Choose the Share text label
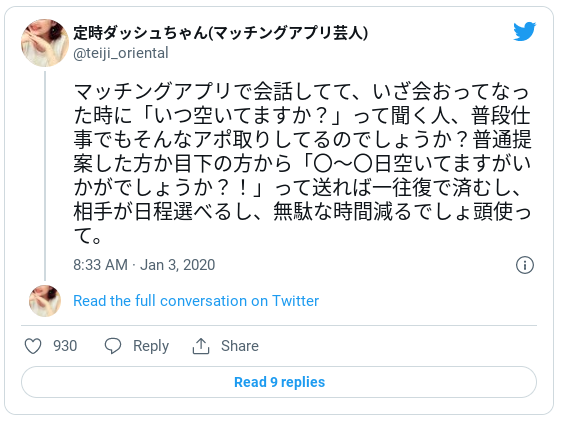561x421 pixels. (240, 346)
